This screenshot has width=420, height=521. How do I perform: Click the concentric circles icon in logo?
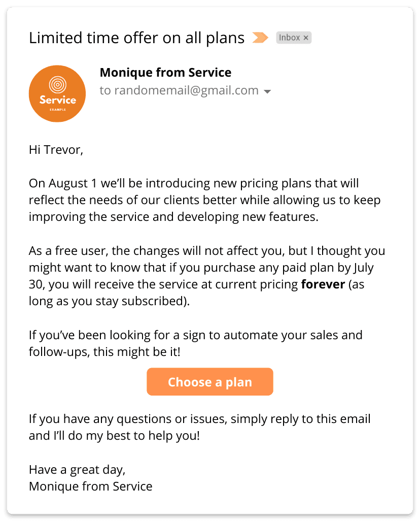point(57,84)
